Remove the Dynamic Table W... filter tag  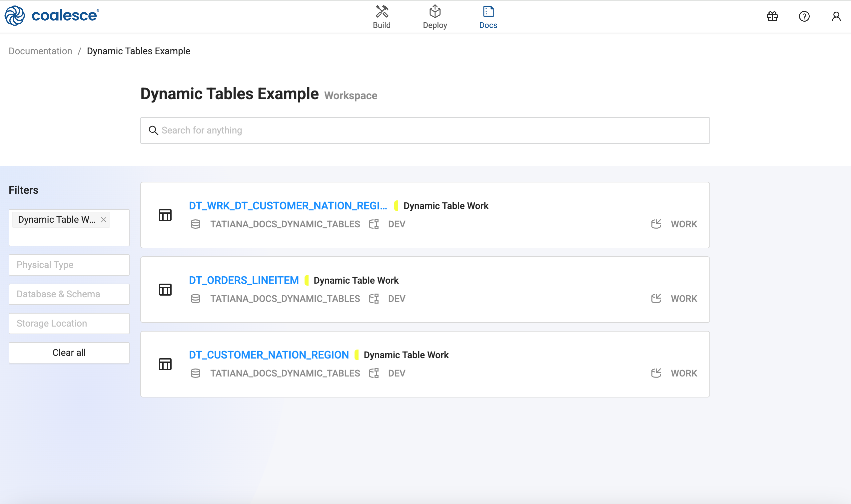point(104,220)
